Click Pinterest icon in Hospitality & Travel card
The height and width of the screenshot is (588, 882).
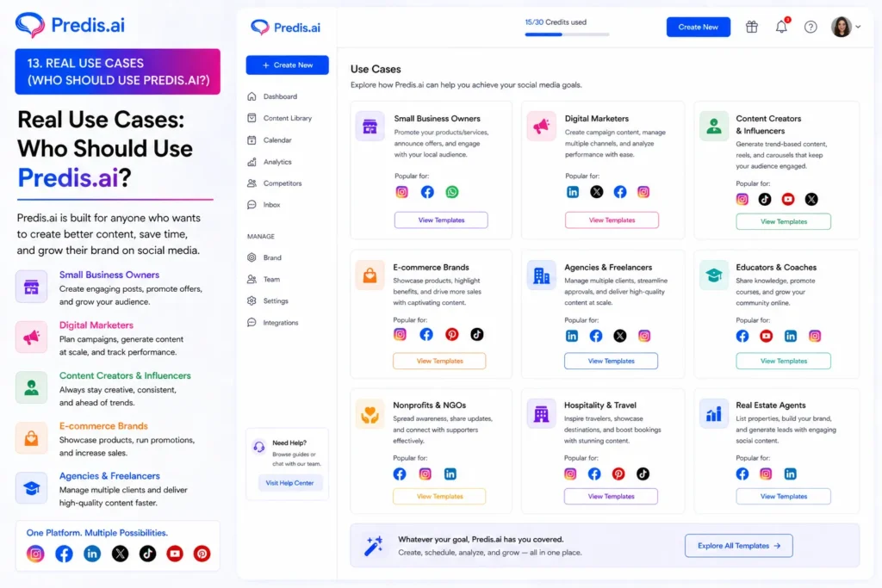click(x=618, y=473)
